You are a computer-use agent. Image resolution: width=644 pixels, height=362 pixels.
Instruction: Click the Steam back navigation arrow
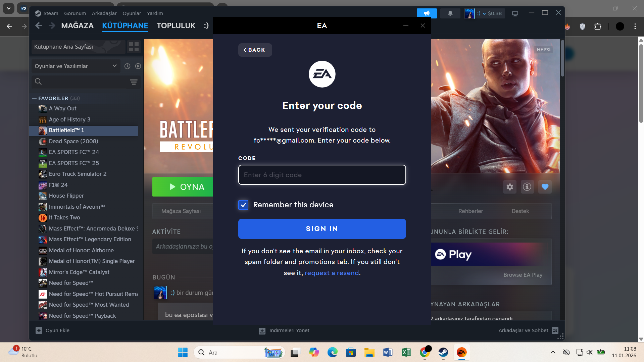39,25
